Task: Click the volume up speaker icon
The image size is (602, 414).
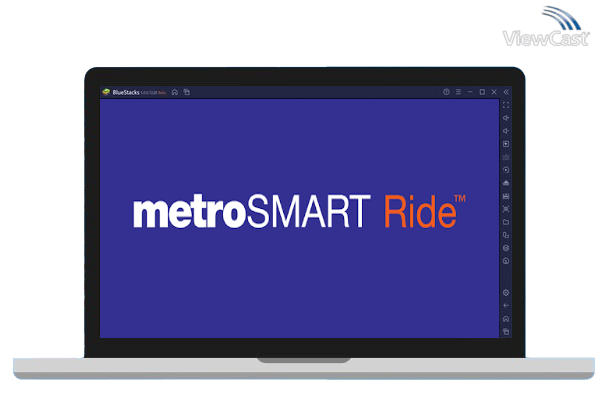Action: pyautogui.click(x=506, y=118)
